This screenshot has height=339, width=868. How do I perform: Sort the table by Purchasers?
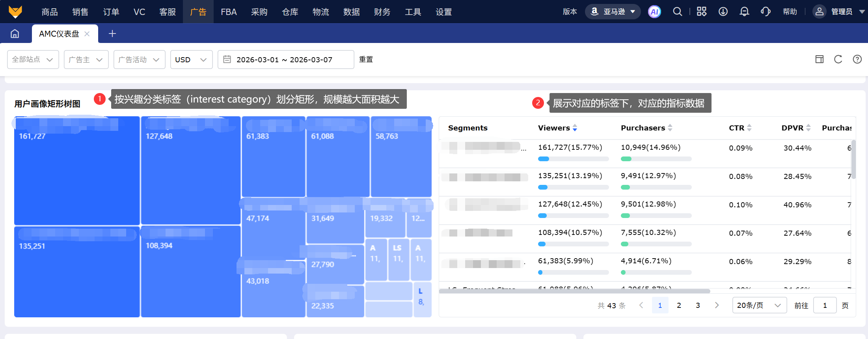[670, 128]
